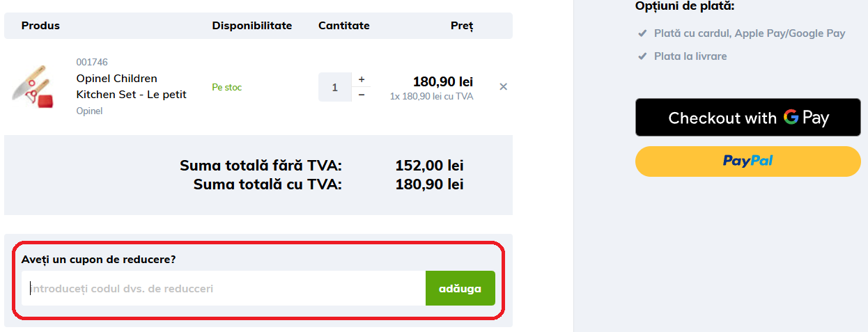This screenshot has height=332, width=868.
Task: Decrease quantity with the minus button
Action: (362, 95)
